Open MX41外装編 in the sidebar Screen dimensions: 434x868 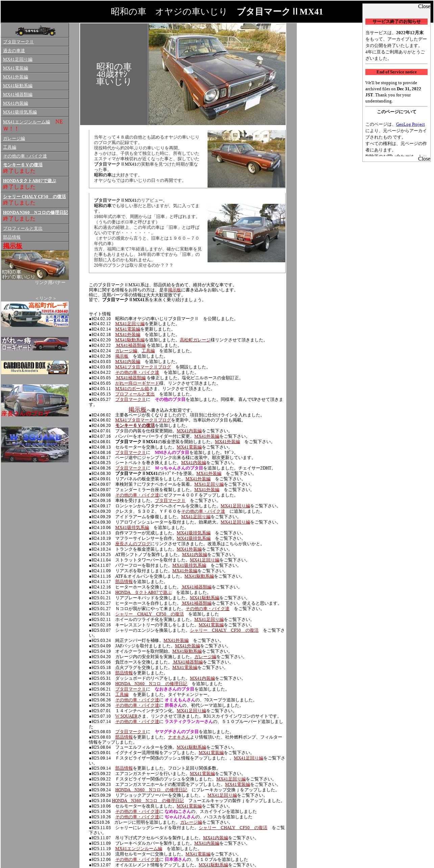(16, 77)
